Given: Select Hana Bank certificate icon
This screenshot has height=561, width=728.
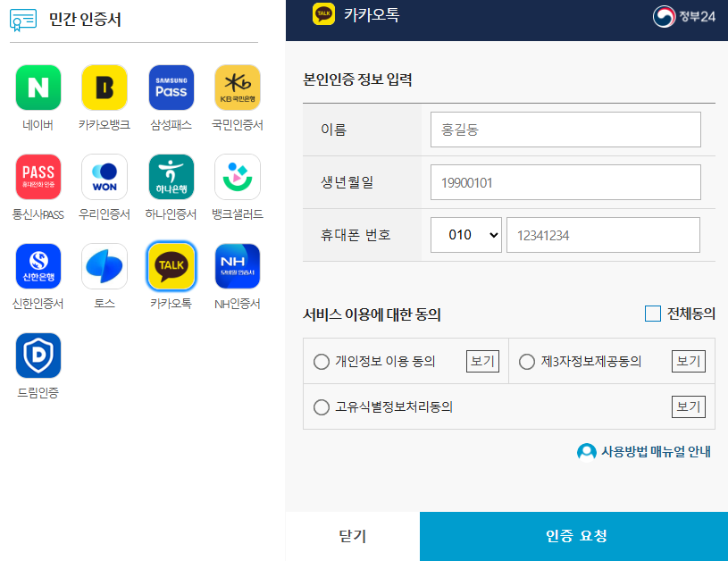Looking at the screenshot, I should coord(172,177).
